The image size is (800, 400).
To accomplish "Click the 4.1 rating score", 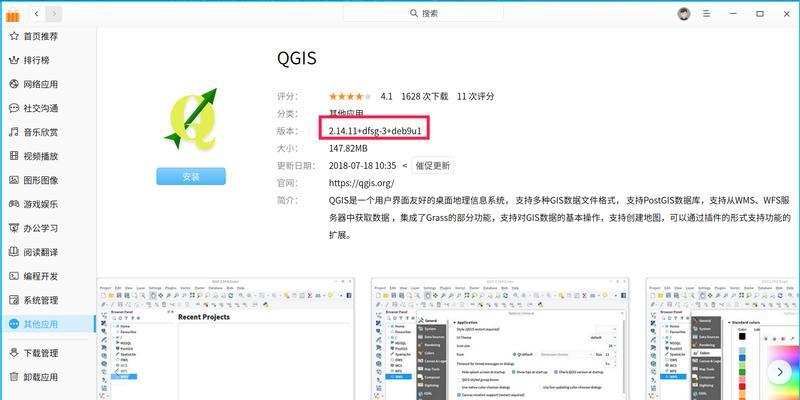I will (386, 96).
